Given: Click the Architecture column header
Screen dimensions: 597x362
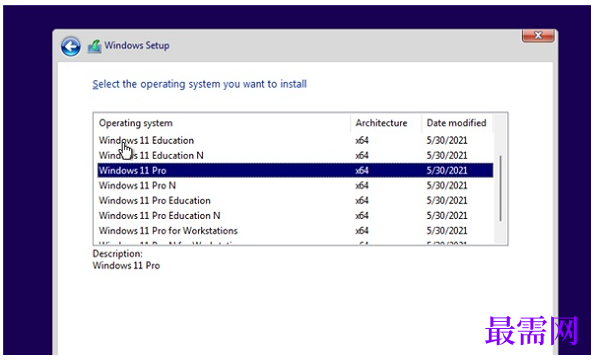Looking at the screenshot, I should (x=386, y=123).
